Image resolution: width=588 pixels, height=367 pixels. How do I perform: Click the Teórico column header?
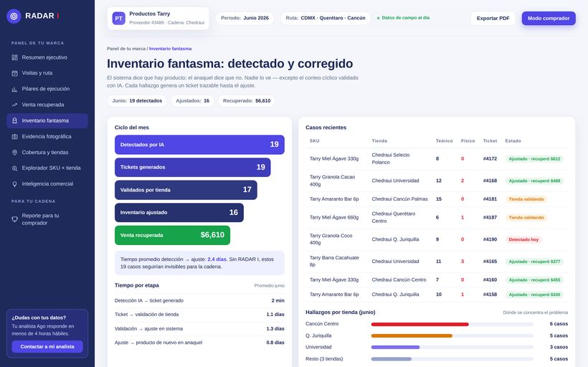(x=445, y=141)
